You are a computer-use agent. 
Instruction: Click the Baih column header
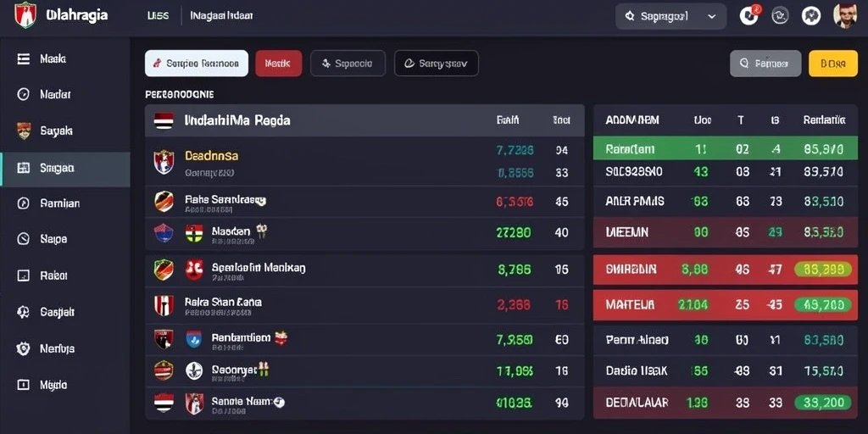[x=508, y=120]
